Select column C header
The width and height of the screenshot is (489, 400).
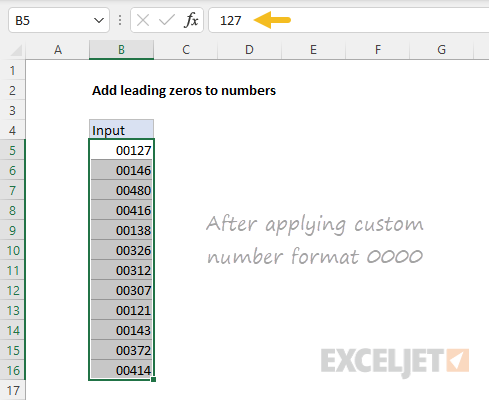(186, 50)
